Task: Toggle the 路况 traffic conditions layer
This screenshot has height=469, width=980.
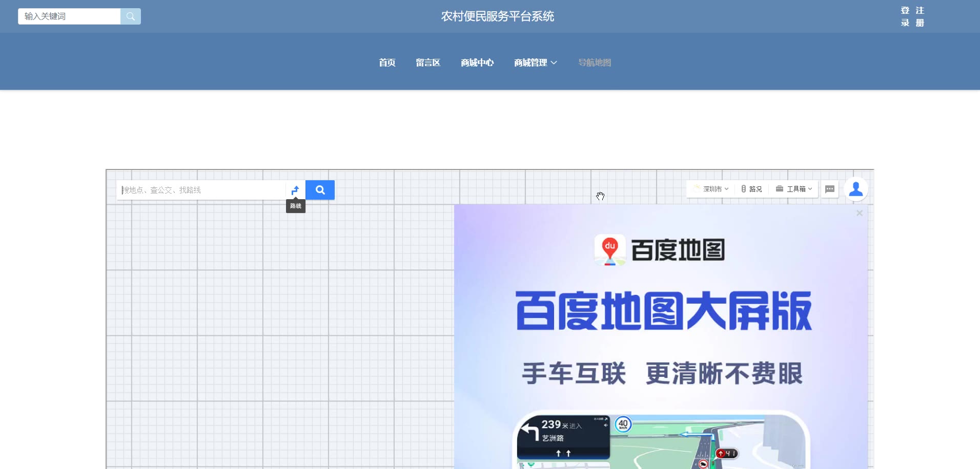Action: coord(751,189)
